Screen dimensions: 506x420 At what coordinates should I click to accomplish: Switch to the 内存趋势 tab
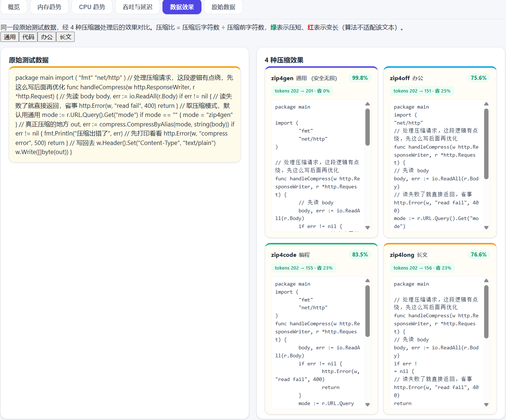(49, 7)
